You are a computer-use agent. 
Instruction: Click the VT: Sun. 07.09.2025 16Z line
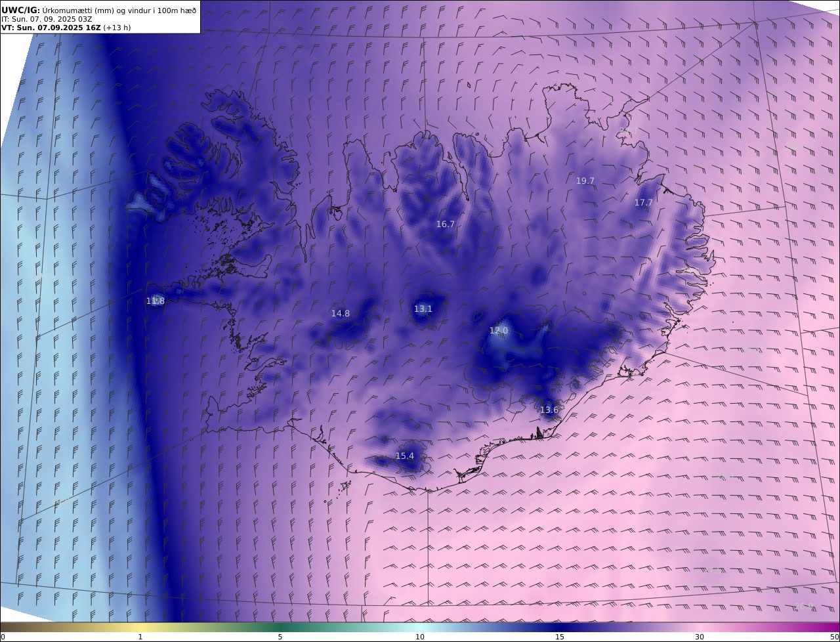coord(66,28)
